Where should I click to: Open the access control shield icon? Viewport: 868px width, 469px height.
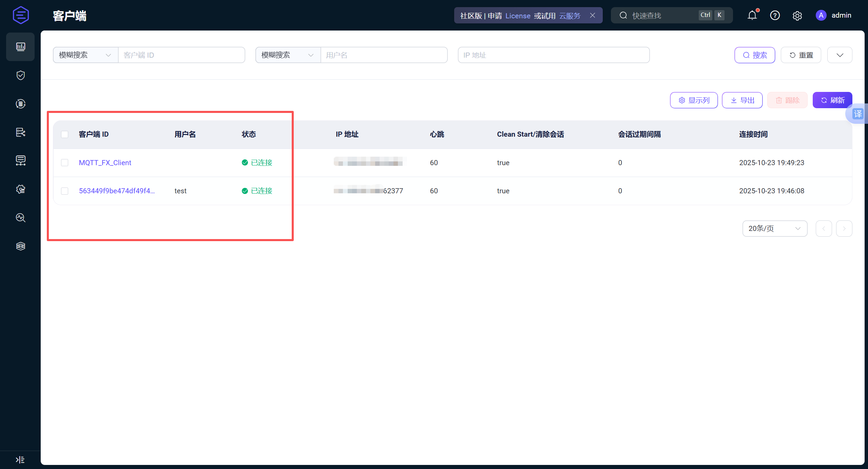20,75
